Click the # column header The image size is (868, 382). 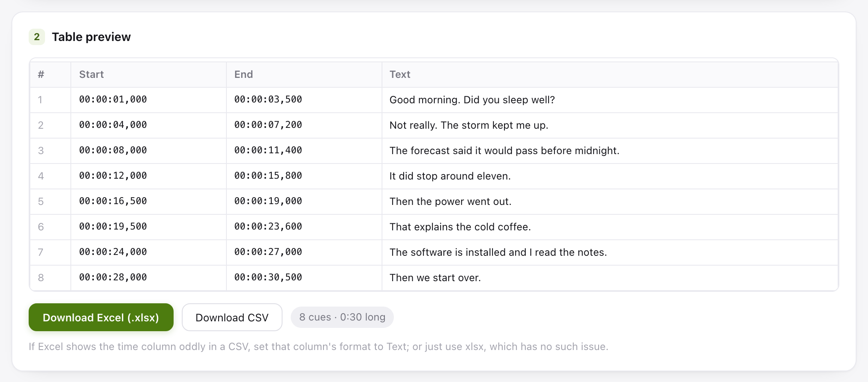coord(50,75)
